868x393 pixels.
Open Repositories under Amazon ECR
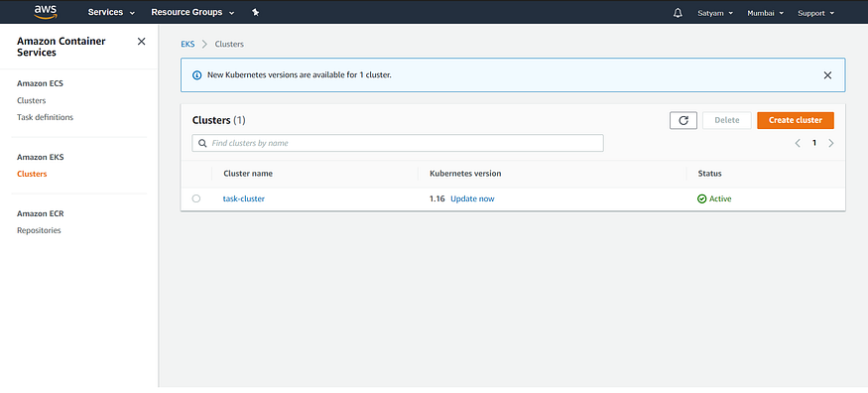(x=39, y=230)
